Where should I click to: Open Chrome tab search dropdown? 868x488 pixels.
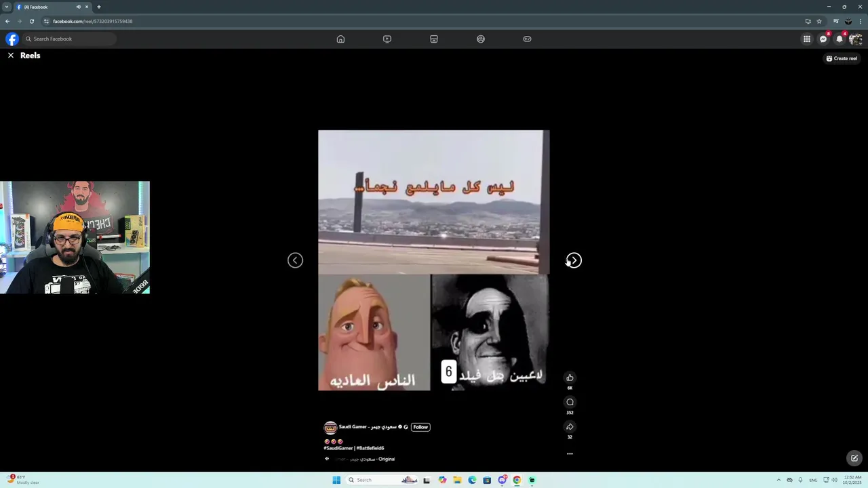coord(6,7)
